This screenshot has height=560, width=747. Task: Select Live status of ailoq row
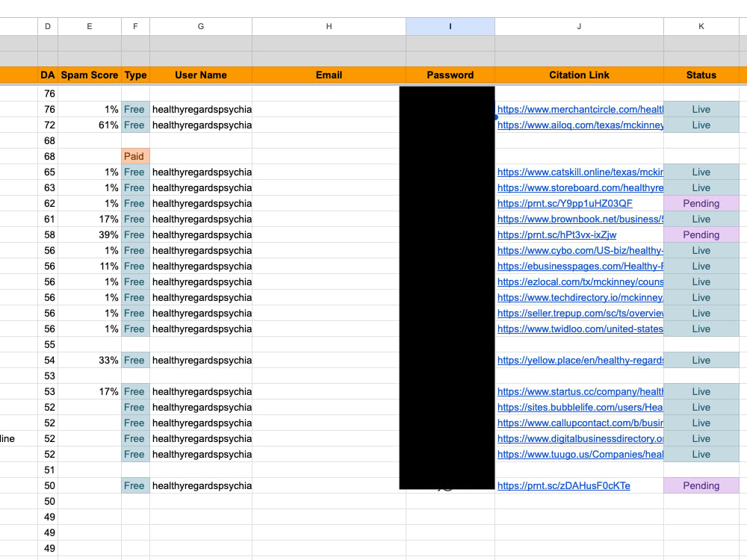point(701,125)
